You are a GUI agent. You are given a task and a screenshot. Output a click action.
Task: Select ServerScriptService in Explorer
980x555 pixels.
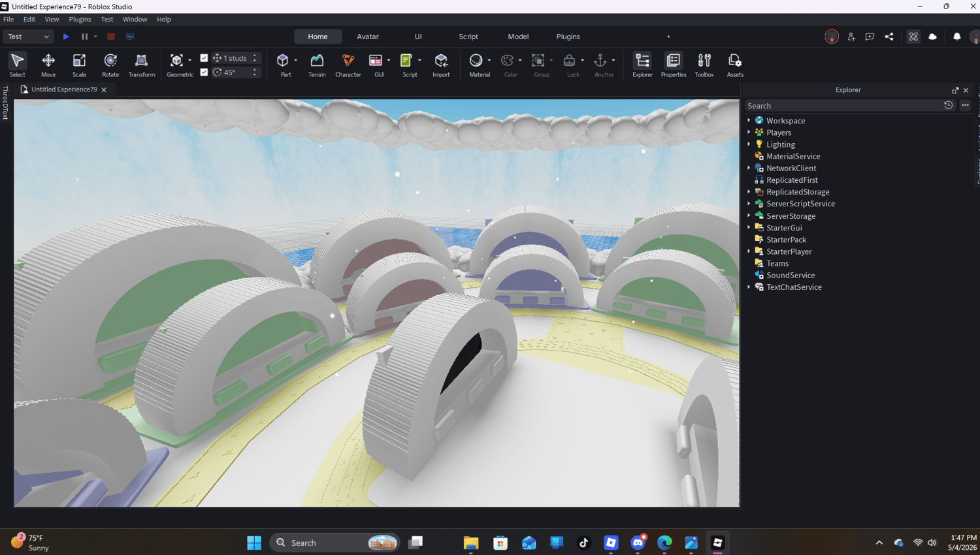click(800, 204)
